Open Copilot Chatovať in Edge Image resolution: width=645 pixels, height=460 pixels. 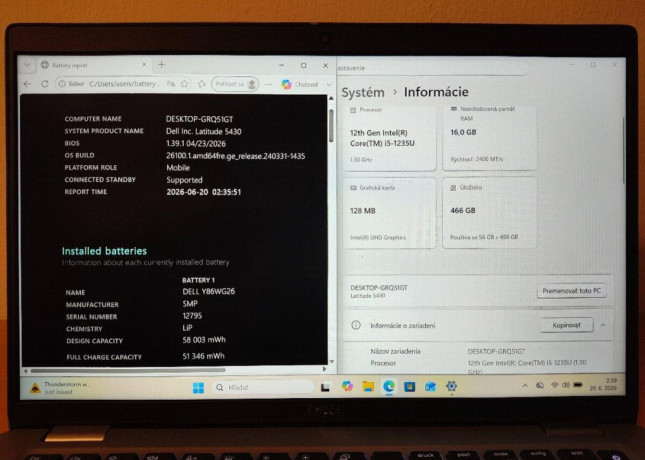point(300,84)
